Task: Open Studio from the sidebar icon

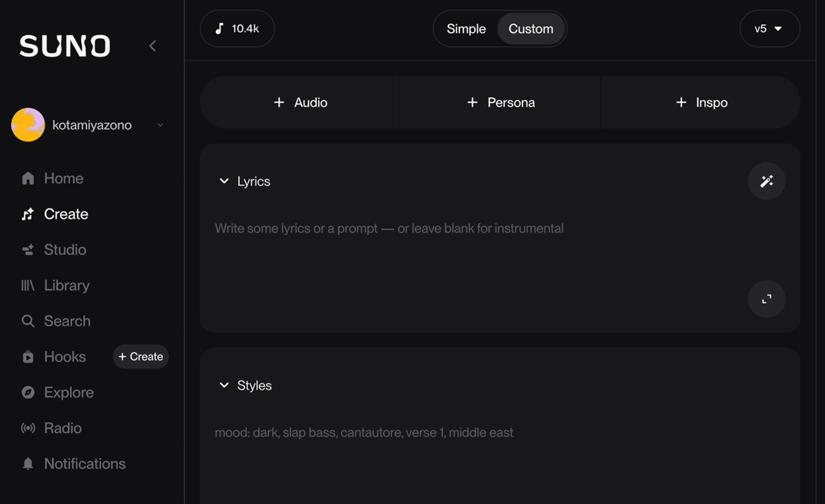Action: coord(28,250)
